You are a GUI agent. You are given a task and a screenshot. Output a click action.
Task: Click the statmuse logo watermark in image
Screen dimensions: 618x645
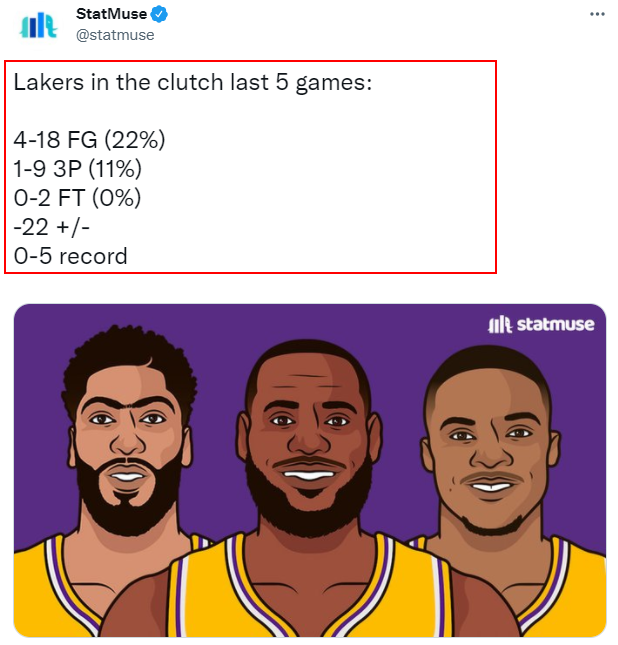coord(541,325)
